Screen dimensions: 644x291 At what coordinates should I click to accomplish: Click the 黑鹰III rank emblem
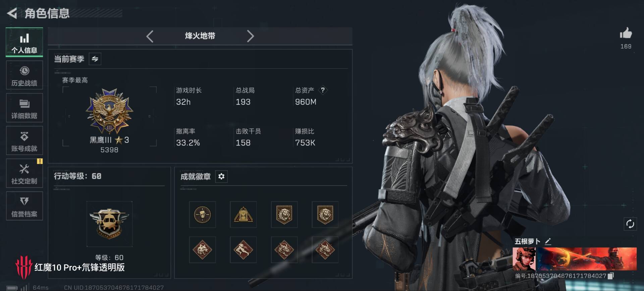[109, 111]
